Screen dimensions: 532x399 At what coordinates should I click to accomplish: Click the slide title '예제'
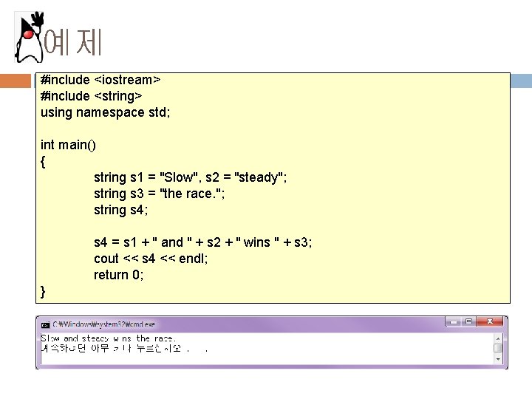pos(72,42)
